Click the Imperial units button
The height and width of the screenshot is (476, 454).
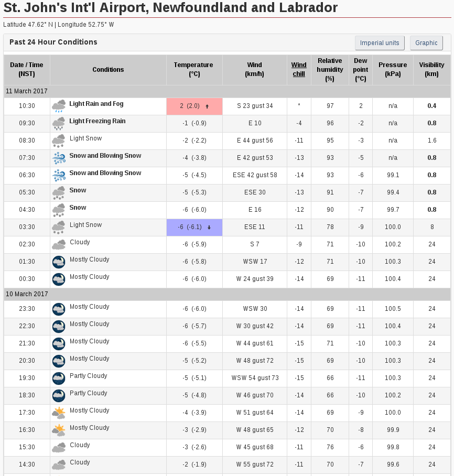tap(380, 43)
